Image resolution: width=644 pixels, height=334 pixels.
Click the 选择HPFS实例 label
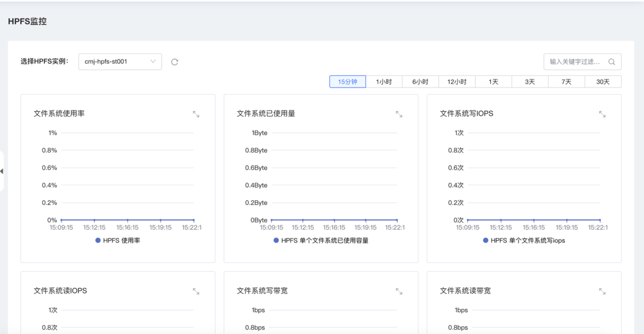[x=44, y=62]
